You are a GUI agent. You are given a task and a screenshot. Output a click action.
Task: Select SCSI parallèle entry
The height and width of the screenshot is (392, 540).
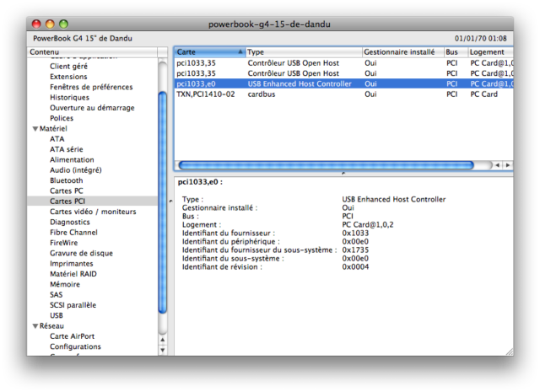73,305
